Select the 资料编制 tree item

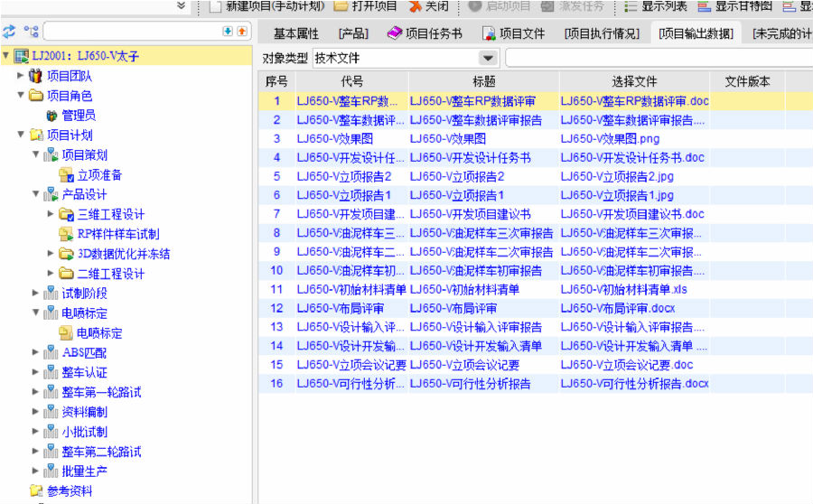85,412
